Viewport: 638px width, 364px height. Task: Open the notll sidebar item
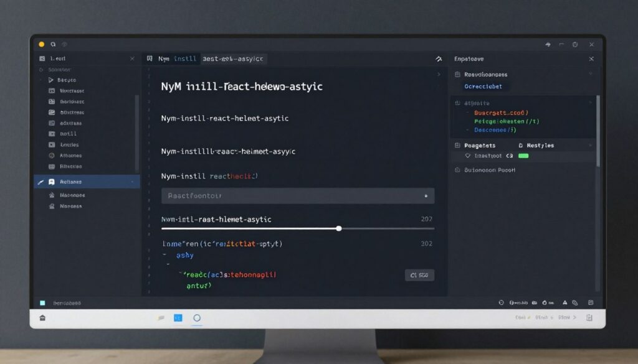point(69,134)
